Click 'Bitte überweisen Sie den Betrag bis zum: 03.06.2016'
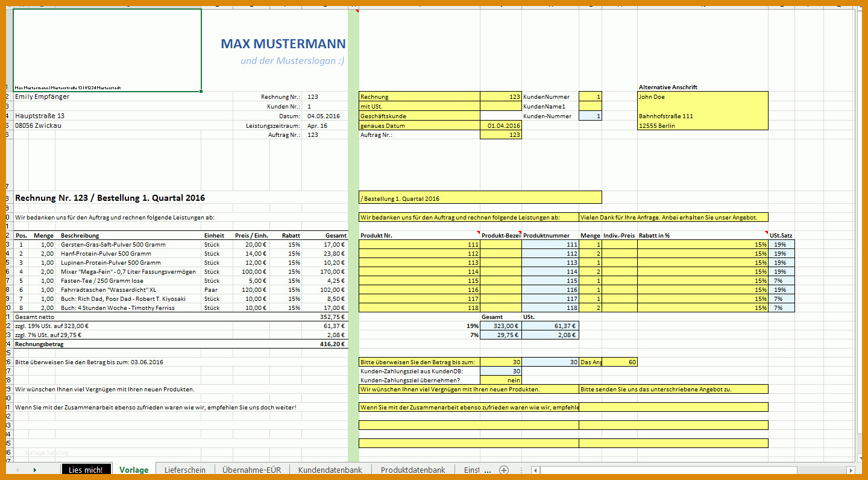 click(89, 362)
